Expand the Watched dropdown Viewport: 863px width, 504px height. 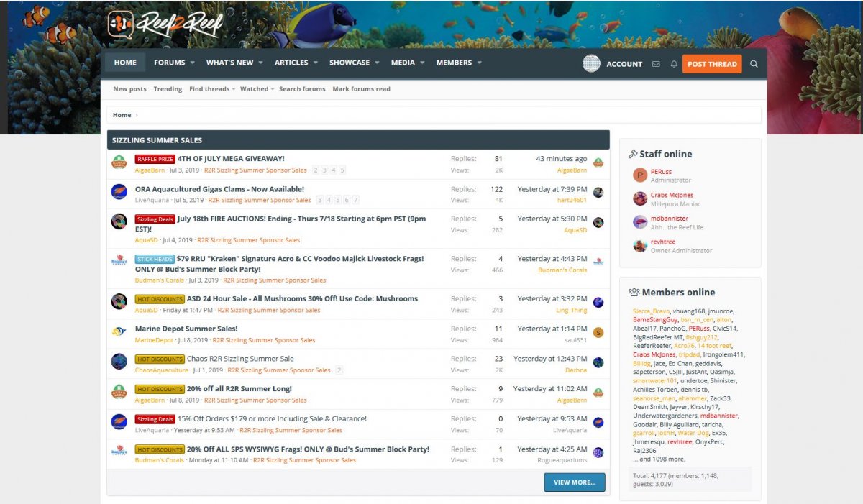273,89
